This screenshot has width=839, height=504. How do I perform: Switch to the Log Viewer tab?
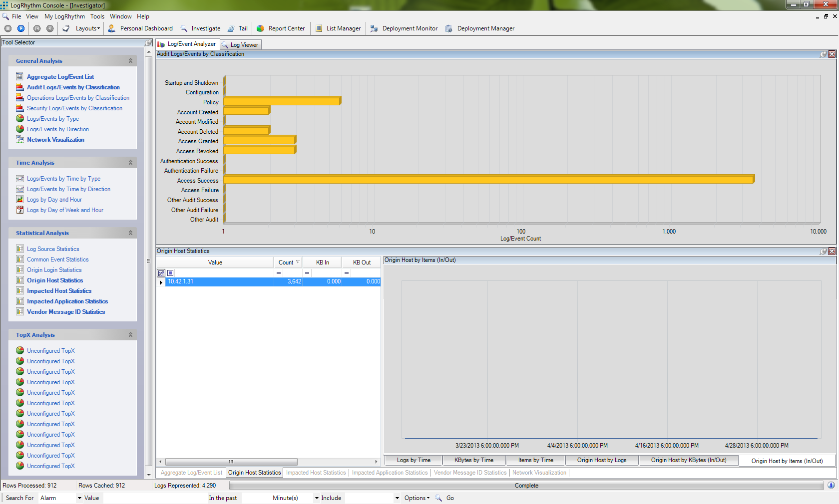tap(241, 45)
